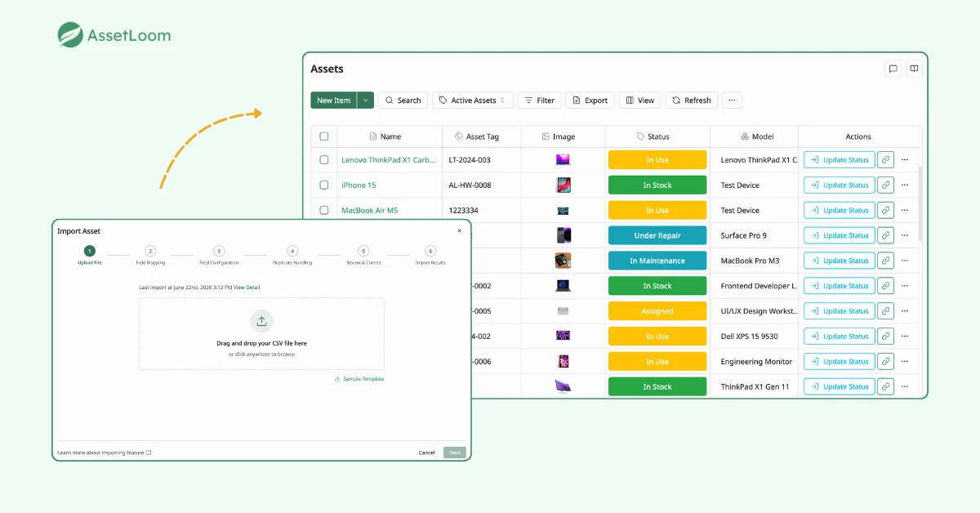The width and height of the screenshot is (980, 513).
Task: Check the iPhone 15 row checkbox
Action: [x=324, y=185]
